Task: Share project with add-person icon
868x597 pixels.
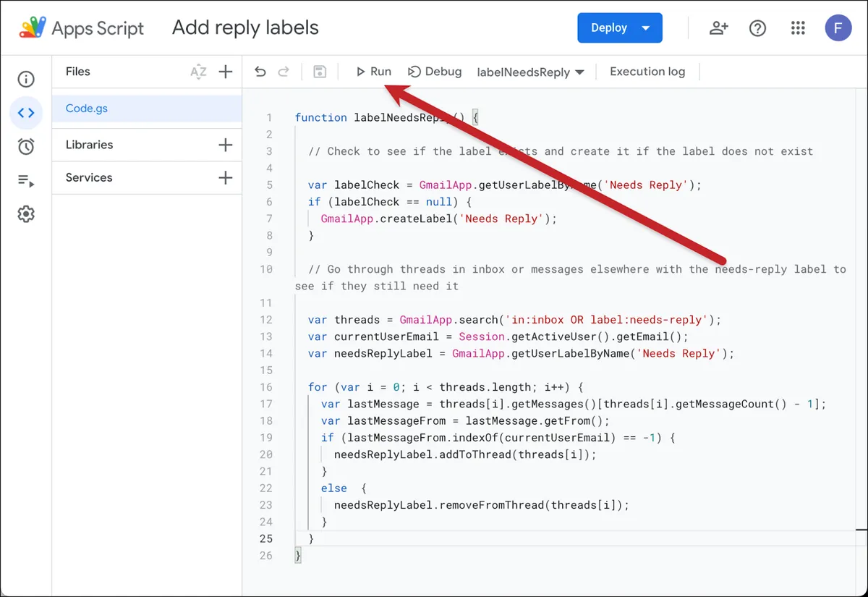Action: [x=718, y=28]
